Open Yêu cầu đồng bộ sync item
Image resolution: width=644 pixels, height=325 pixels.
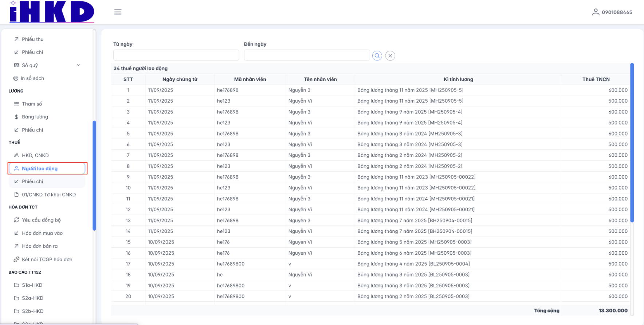[x=41, y=220]
